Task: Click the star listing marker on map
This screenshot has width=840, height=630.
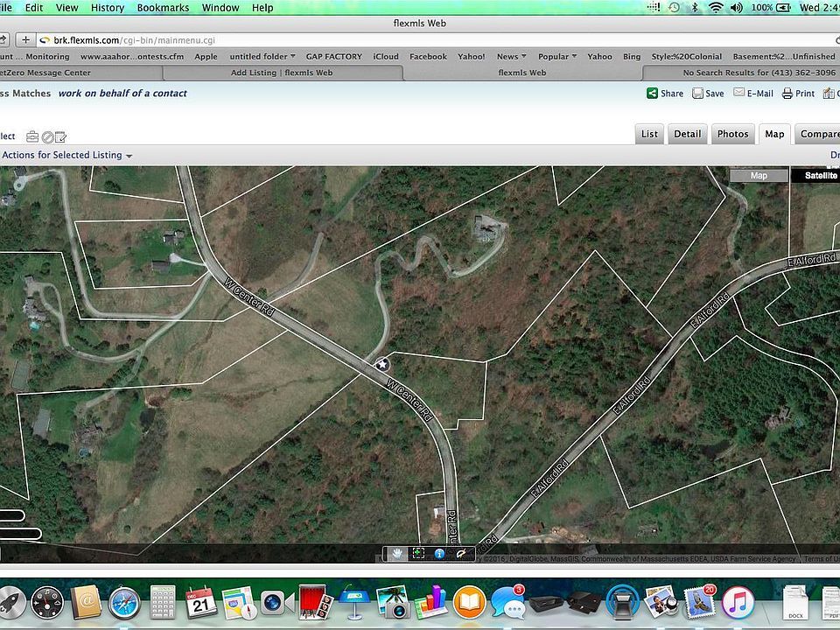Action: (x=382, y=365)
